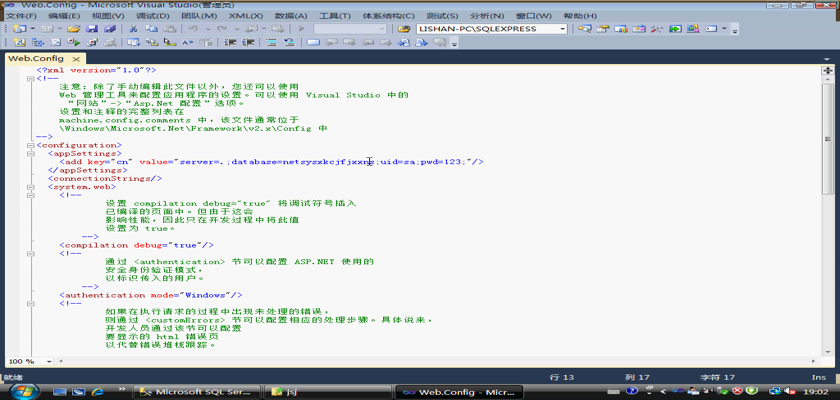Open the Solution Explorer toolbar icon

click(584, 29)
